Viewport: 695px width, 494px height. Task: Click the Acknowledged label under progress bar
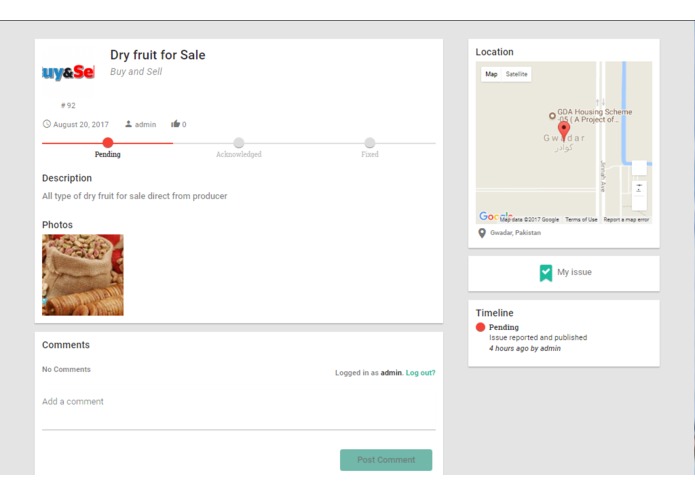(x=239, y=154)
